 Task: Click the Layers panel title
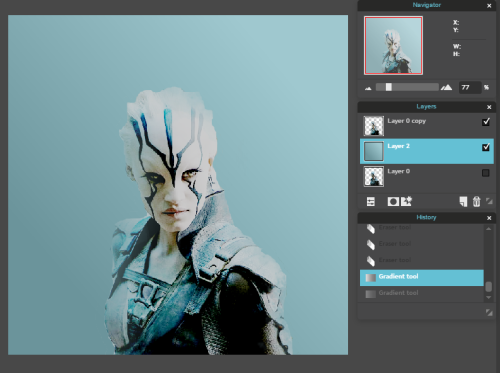pyautogui.click(x=426, y=107)
